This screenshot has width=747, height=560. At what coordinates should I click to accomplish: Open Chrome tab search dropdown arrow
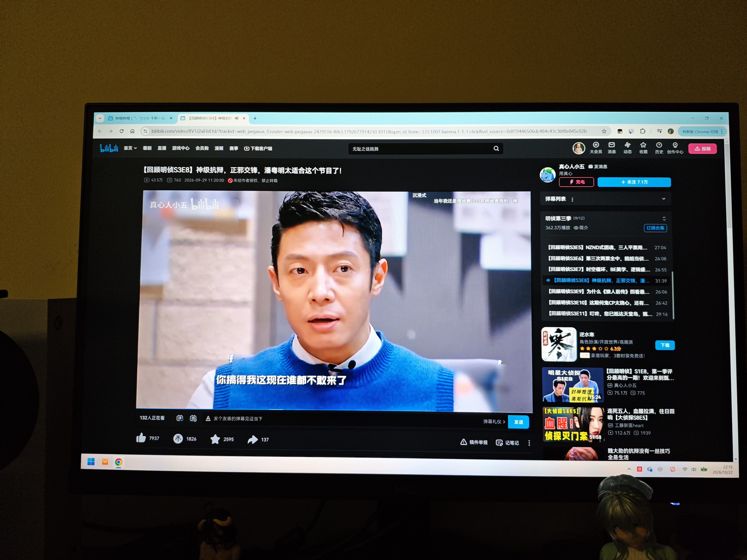100,118
